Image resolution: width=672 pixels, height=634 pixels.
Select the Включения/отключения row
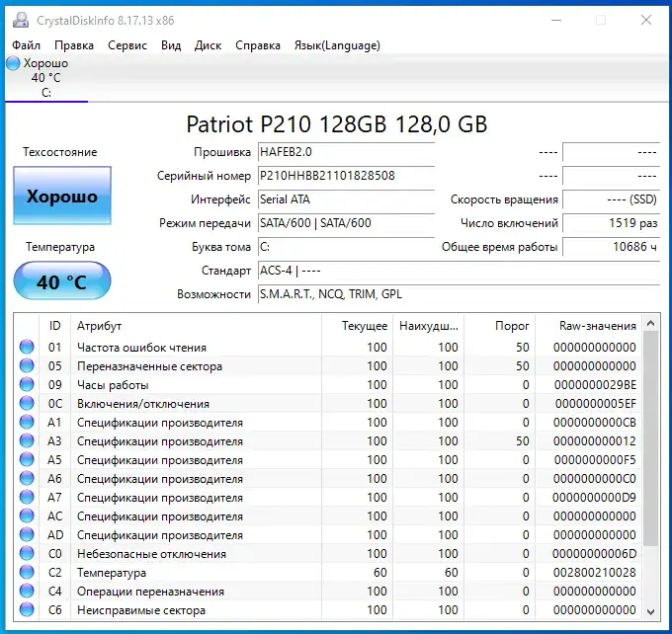point(328,404)
